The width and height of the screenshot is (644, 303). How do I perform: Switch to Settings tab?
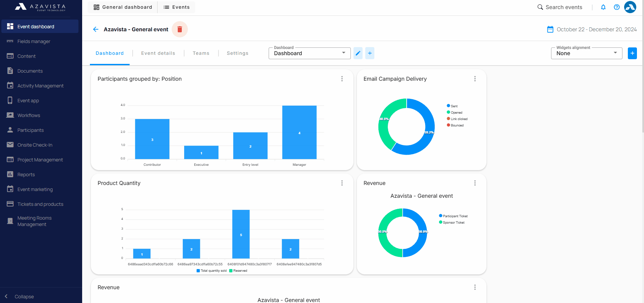coord(238,53)
